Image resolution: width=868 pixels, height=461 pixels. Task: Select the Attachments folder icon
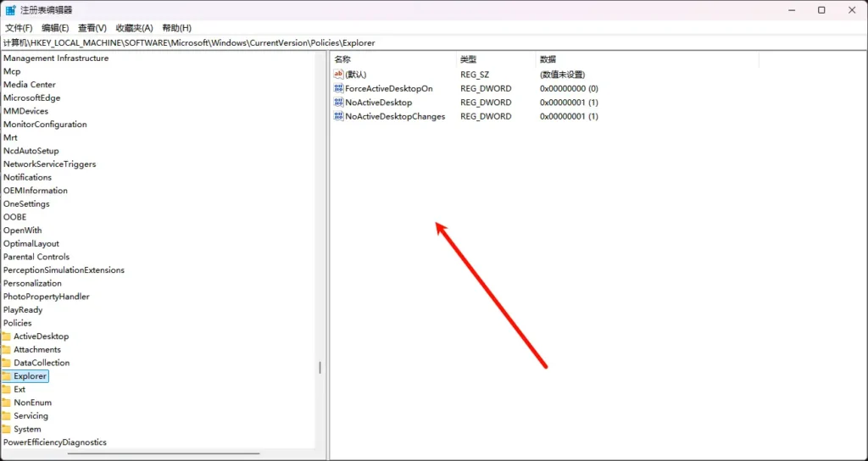[x=6, y=350]
